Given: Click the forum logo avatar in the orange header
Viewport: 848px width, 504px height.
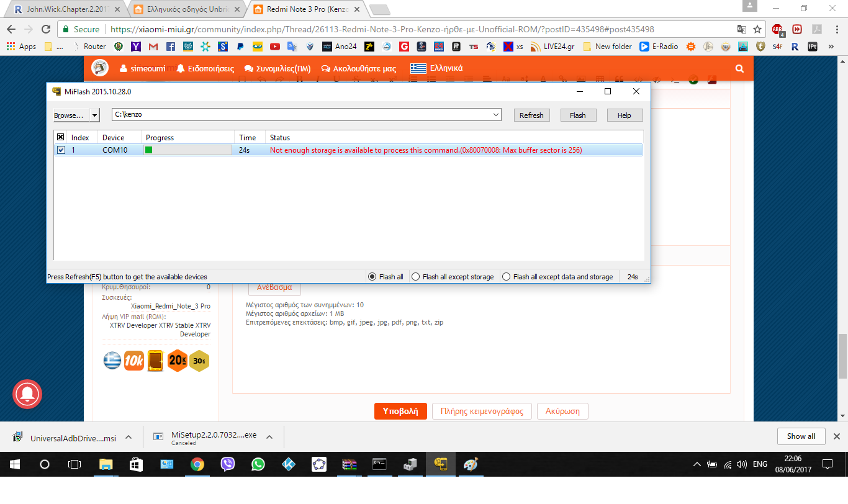Looking at the screenshot, I should 100,68.
